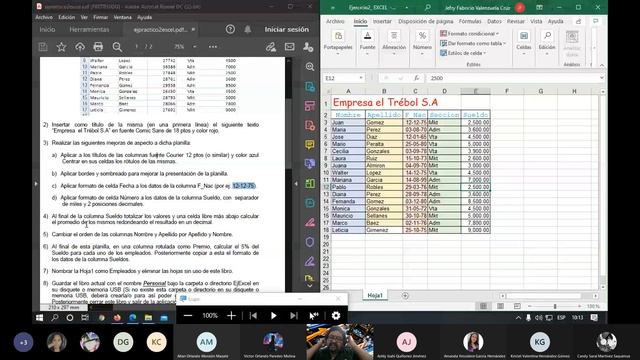
Task: Open Acrobat Archivo menu
Action: point(44,17)
